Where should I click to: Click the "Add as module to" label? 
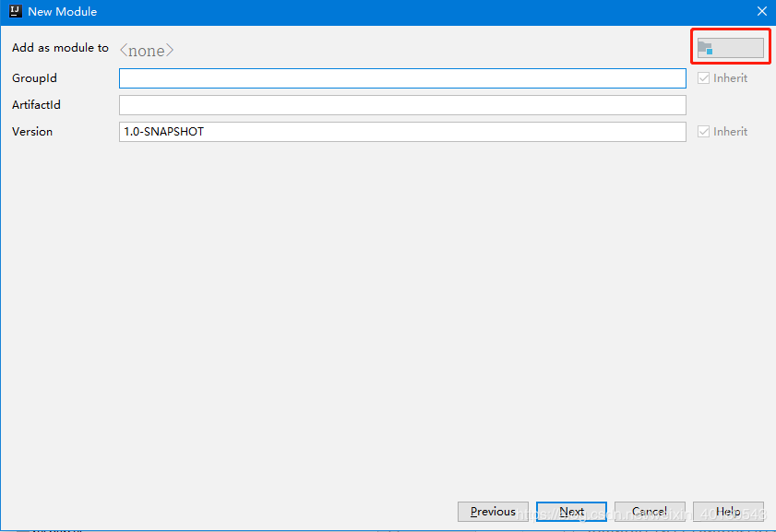pyautogui.click(x=60, y=47)
